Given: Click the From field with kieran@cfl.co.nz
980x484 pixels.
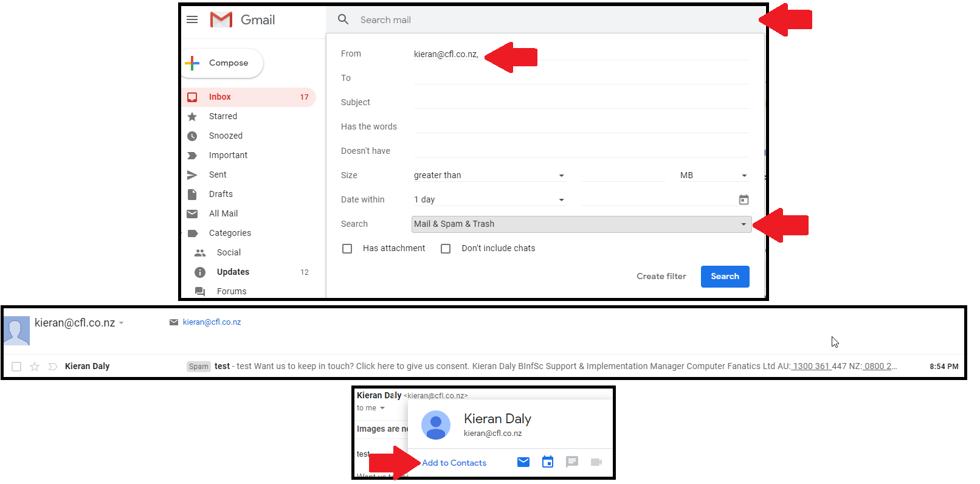Looking at the screenshot, I should 581,54.
